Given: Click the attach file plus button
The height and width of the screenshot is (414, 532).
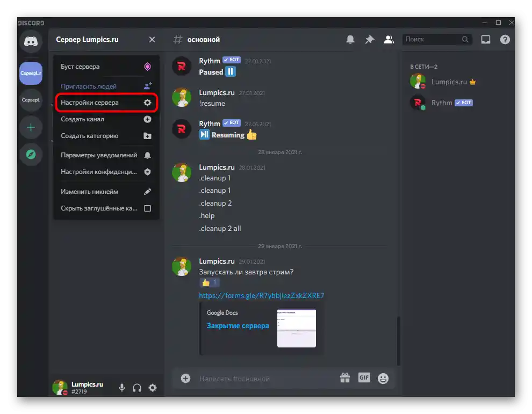Looking at the screenshot, I should (x=185, y=378).
